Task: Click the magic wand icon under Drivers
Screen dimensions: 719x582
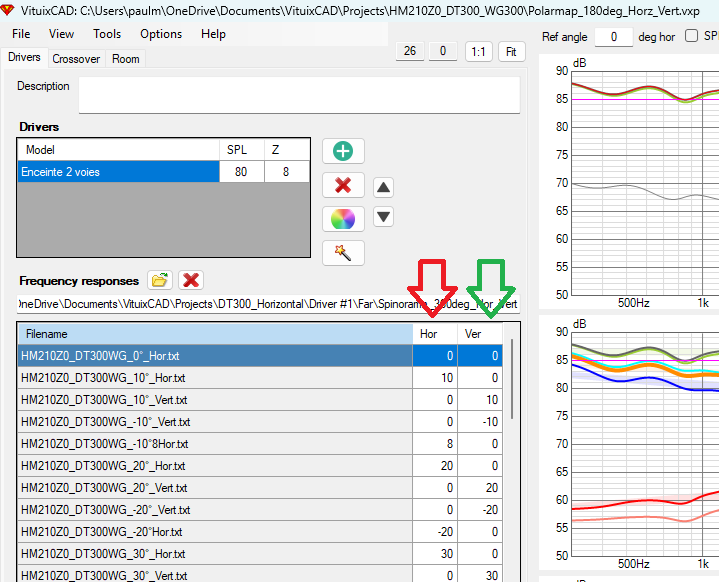Action: pyautogui.click(x=343, y=252)
